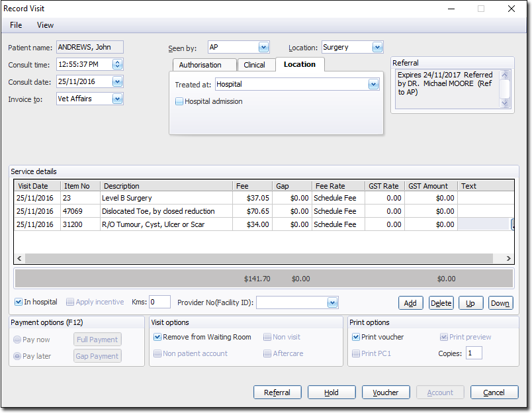
Task: Expand the Invoice to dropdown
Action: pos(117,99)
